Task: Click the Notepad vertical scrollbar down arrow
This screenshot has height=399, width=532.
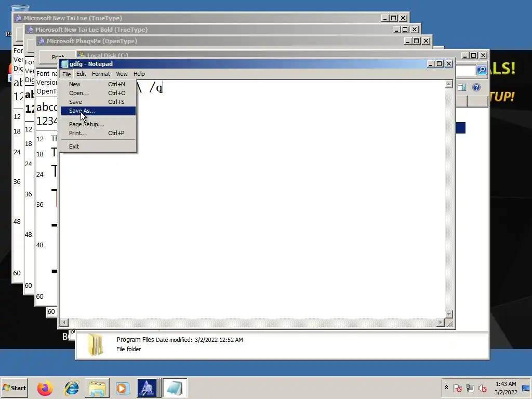Action: click(448, 314)
